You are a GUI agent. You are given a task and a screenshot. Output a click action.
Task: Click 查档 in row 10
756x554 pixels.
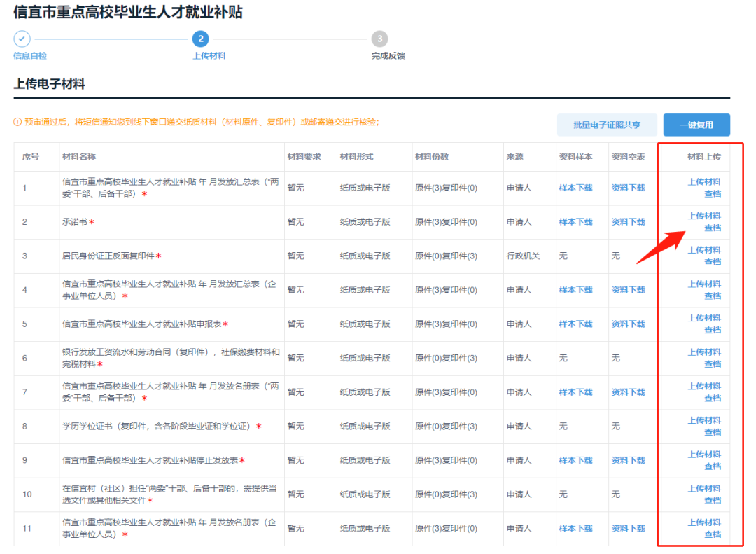(x=713, y=501)
